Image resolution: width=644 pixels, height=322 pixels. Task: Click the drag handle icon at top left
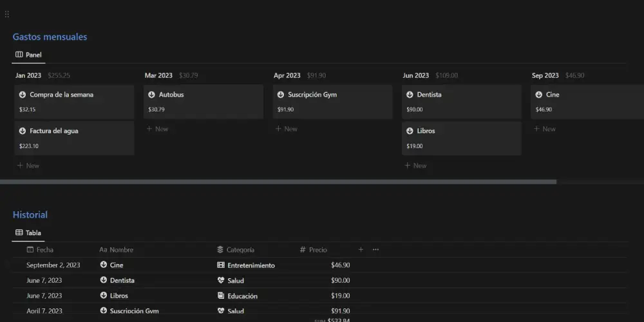(7, 14)
